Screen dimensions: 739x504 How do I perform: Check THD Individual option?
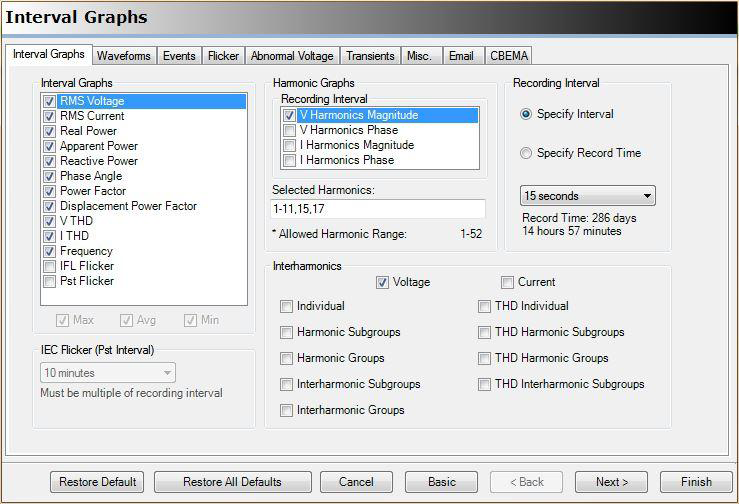tap(484, 306)
